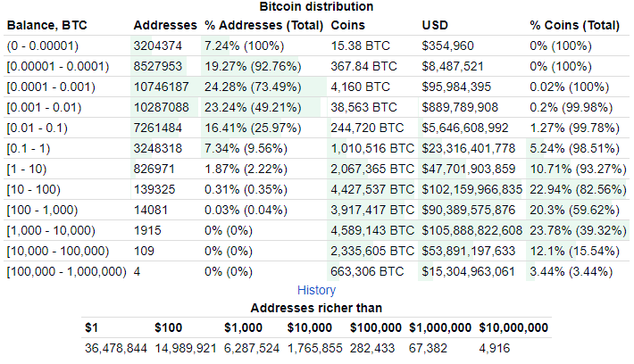Click the '22.94% (82.56%)' coins percent cell
This screenshot has width=634, height=364.
[x=579, y=189]
